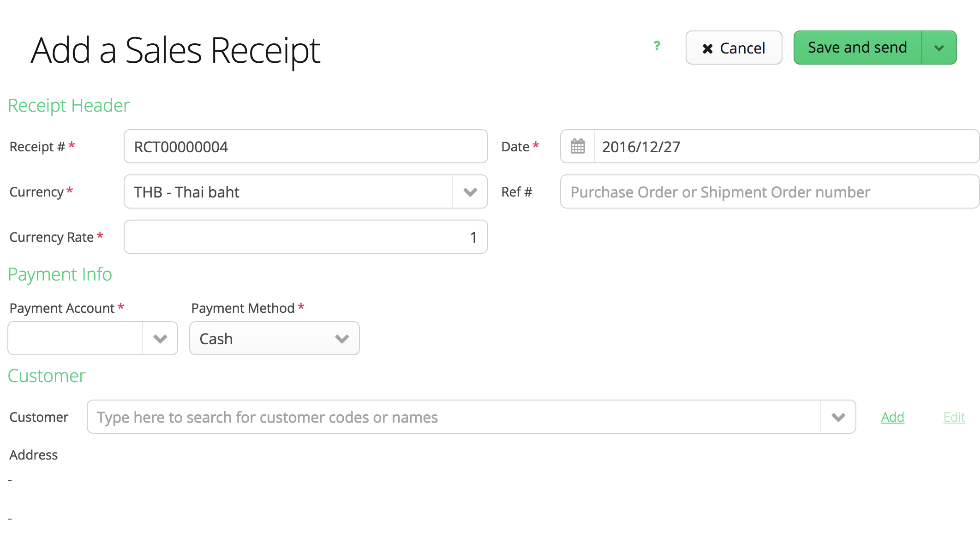The width and height of the screenshot is (980, 538).
Task: Focus the Receipt number input field
Action: 305,147
